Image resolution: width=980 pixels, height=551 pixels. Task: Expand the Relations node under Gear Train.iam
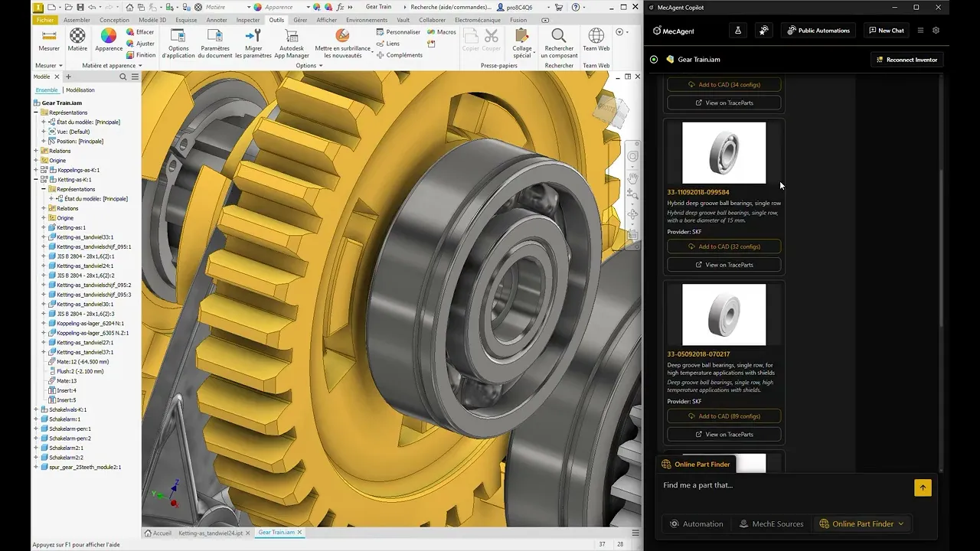pos(35,151)
